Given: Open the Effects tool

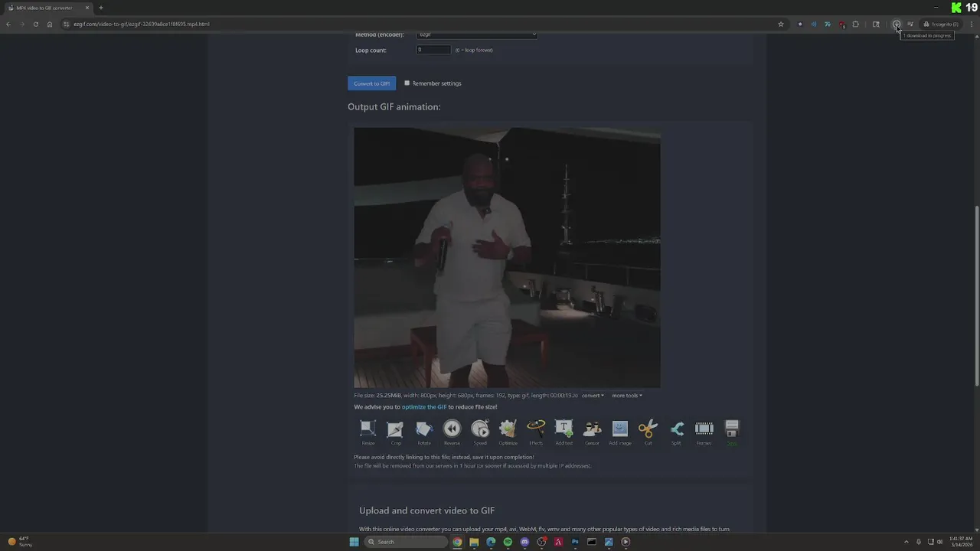Looking at the screenshot, I should 536,432.
